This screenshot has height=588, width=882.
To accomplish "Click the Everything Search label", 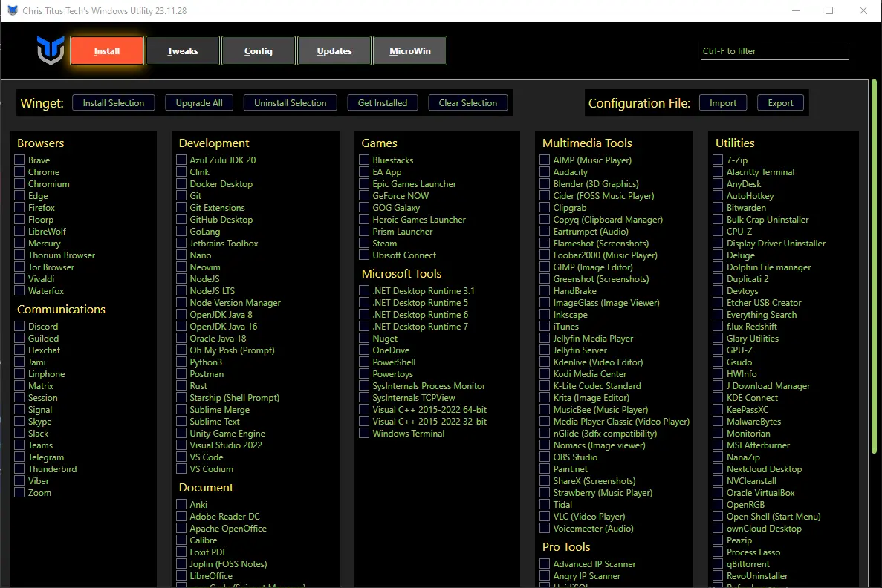I will [x=762, y=315].
